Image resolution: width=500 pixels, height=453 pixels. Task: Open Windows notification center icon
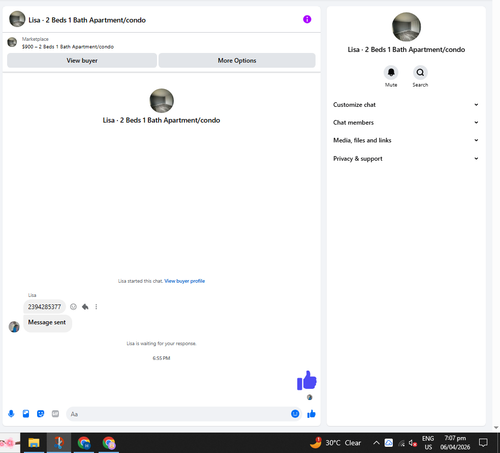pos(483,443)
